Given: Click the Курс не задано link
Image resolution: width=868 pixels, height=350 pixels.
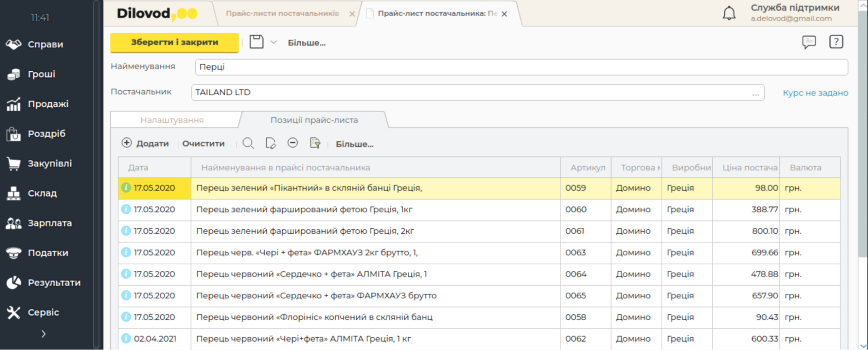Looking at the screenshot, I should click(815, 93).
